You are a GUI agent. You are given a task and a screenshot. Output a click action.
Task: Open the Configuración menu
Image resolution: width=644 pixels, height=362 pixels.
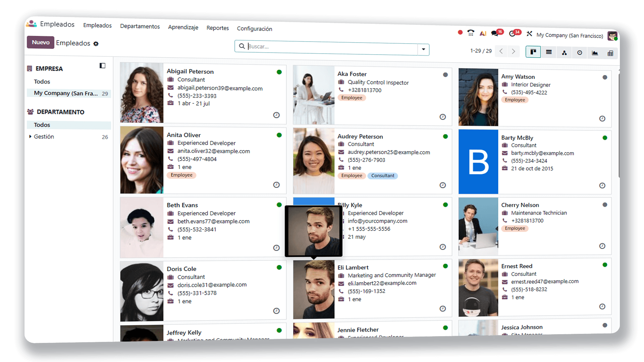point(255,29)
